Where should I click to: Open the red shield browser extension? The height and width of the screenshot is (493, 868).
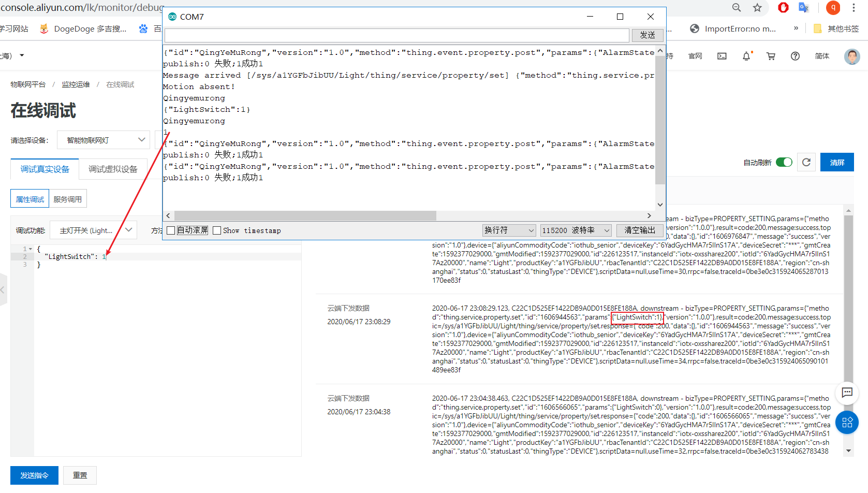[x=783, y=7]
